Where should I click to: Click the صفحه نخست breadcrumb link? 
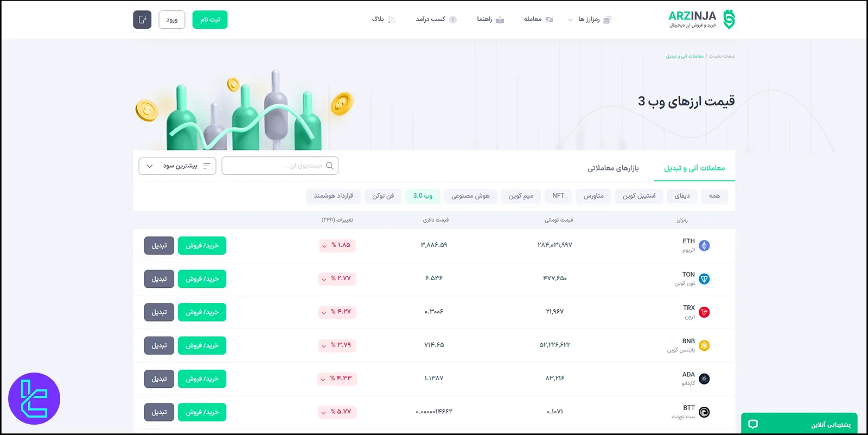click(722, 56)
